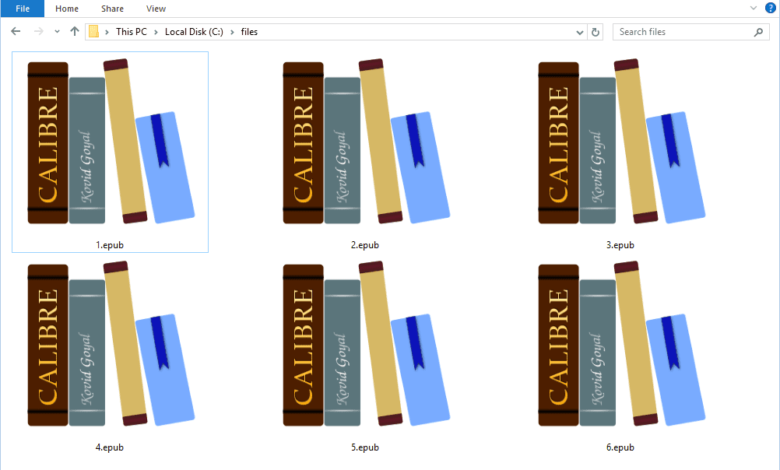Select the 1.epub Calibre thumbnail
Image resolution: width=780 pixels, height=470 pixels.
point(110,142)
